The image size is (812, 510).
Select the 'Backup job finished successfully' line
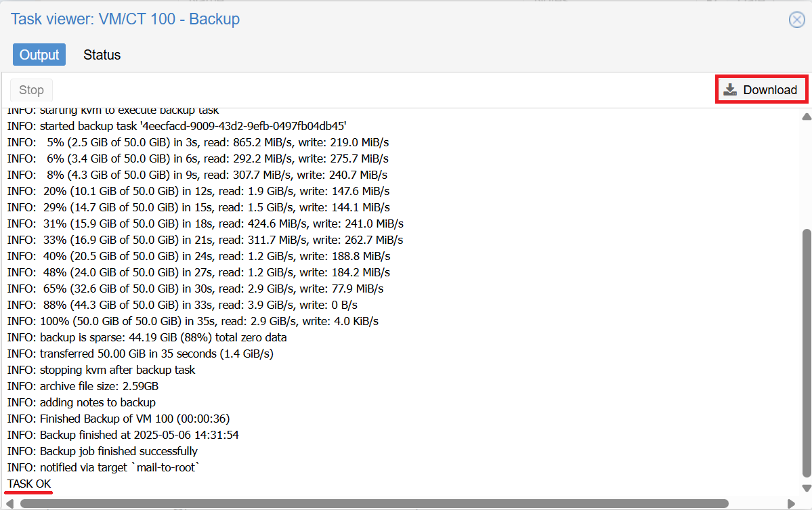tap(102, 451)
